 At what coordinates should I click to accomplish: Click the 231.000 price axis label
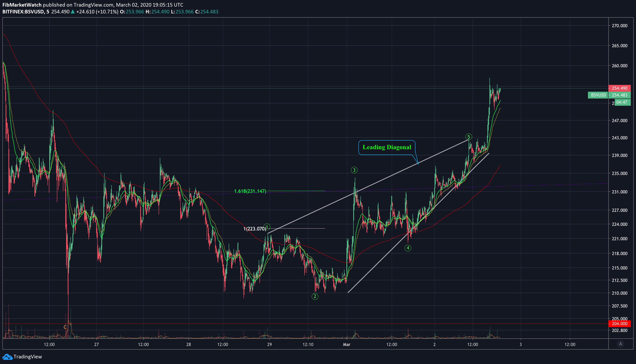pos(620,192)
